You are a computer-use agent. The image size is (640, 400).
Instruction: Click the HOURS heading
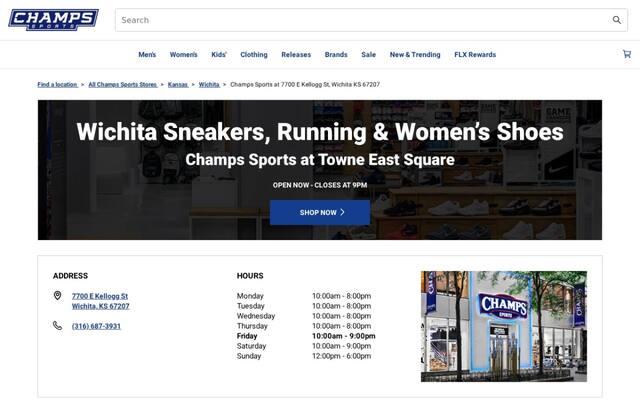(250, 276)
